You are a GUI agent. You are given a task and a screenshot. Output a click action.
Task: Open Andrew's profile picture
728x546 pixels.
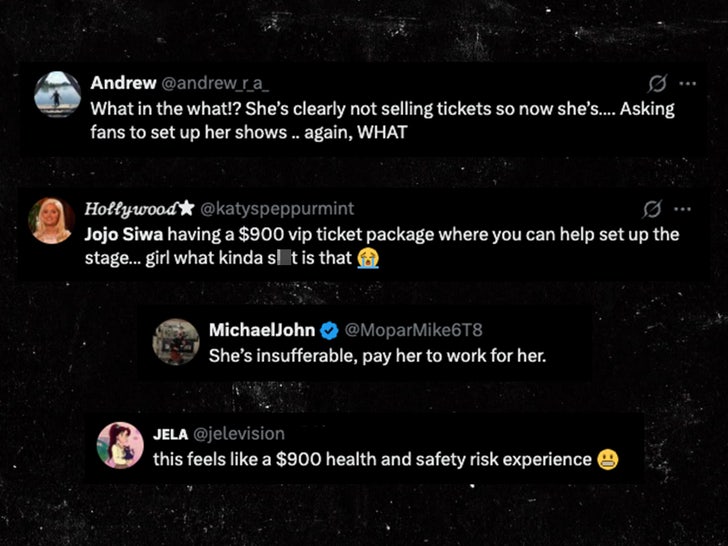(x=57, y=94)
